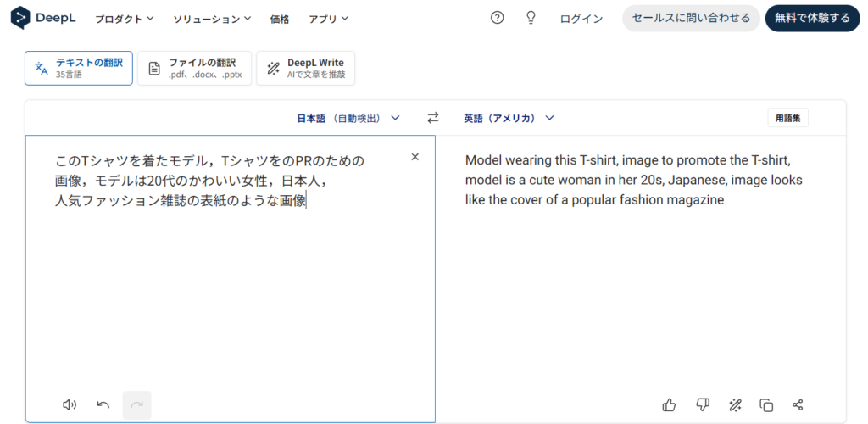The width and height of the screenshot is (868, 424).
Task: Share the translation
Action: [x=798, y=404]
